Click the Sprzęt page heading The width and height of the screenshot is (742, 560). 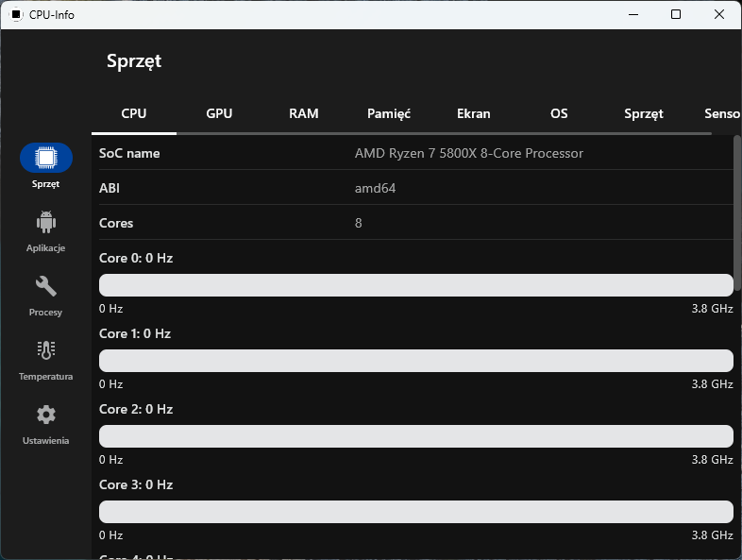134,61
